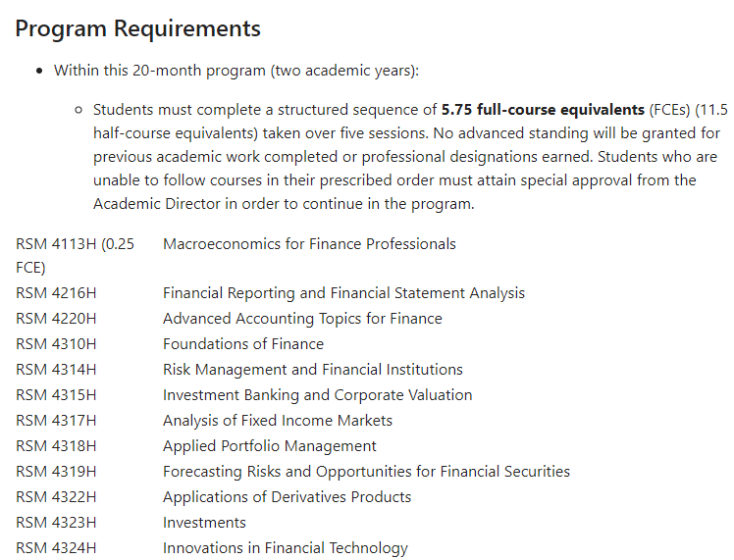Select the RSM 4216H course code
The width and height of the screenshot is (734, 560).
click(56, 293)
